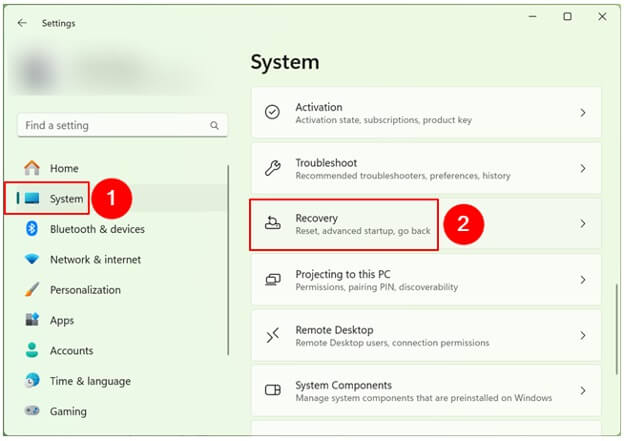Click the Troubleshoot wrench icon
Screen dimensions: 624x441
pos(273,168)
